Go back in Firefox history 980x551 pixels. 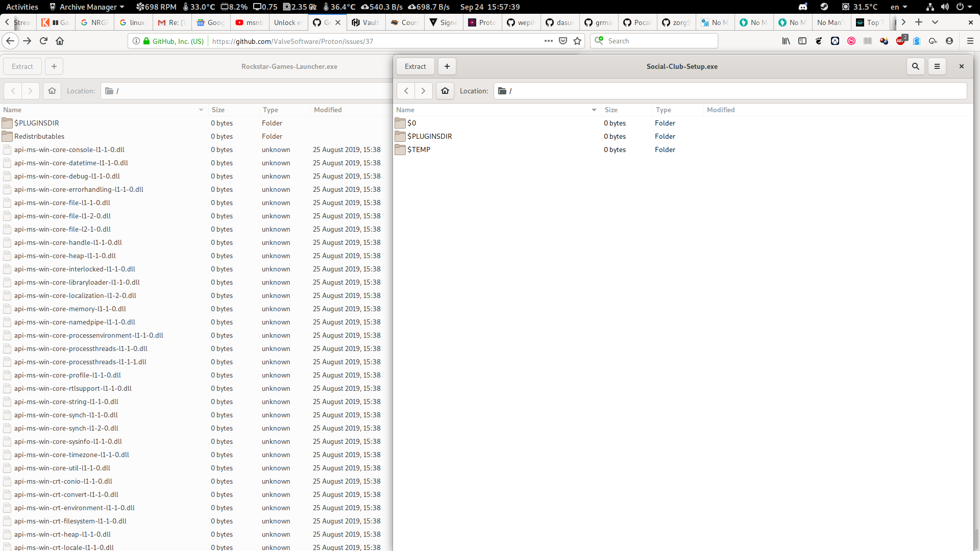[x=10, y=41]
